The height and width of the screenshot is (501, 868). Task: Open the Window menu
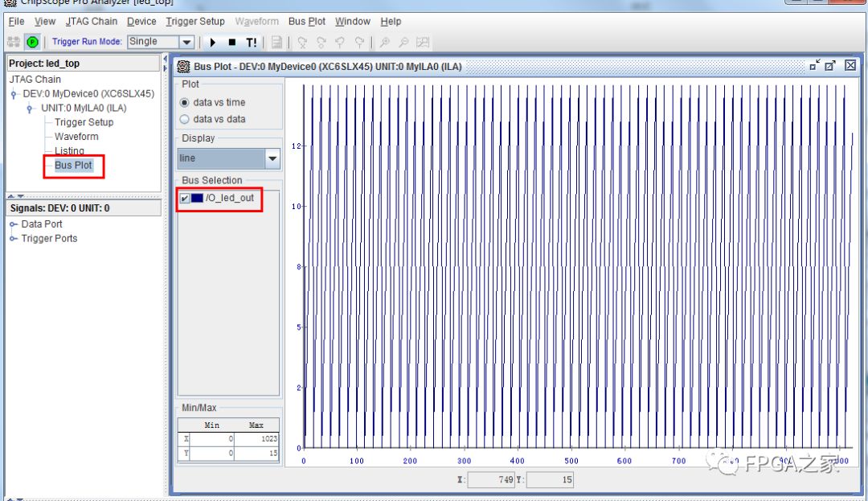(x=353, y=22)
